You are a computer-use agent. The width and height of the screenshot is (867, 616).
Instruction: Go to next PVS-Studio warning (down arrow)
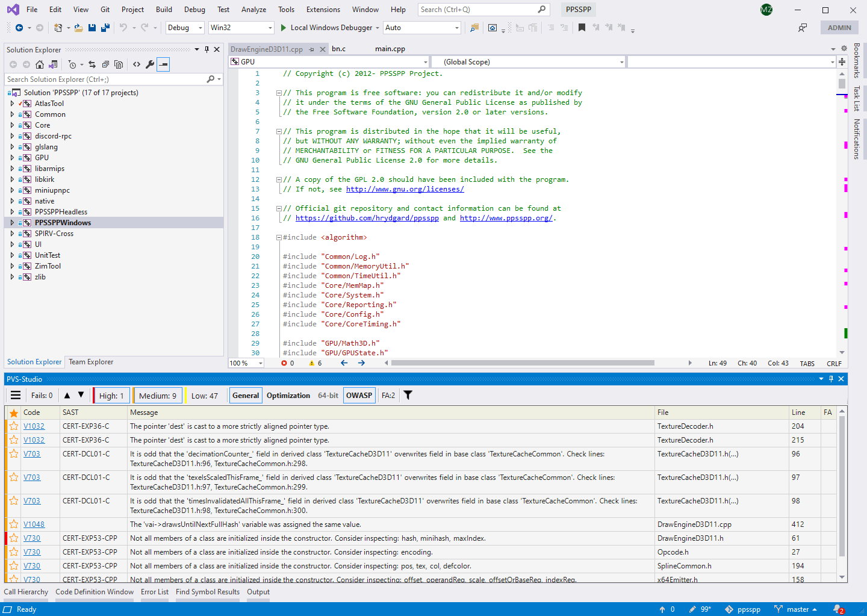point(81,396)
